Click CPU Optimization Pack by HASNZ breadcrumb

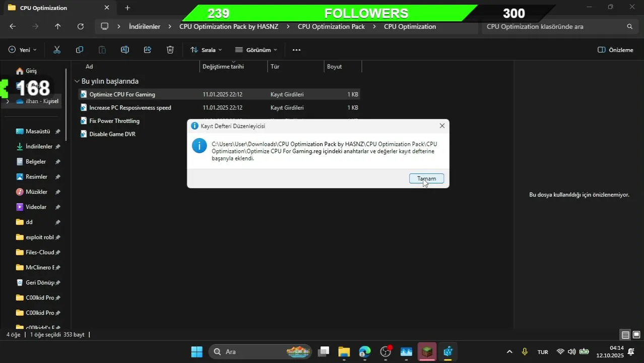pos(229,27)
